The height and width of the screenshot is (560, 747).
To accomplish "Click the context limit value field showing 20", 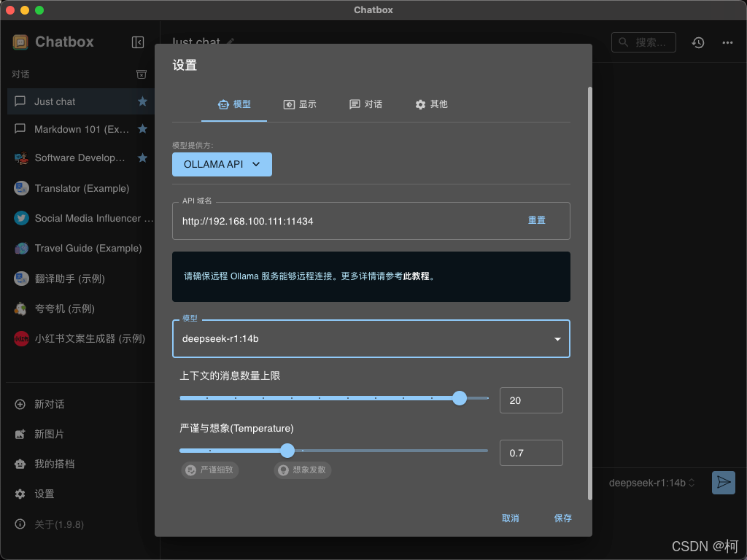I will click(531, 400).
